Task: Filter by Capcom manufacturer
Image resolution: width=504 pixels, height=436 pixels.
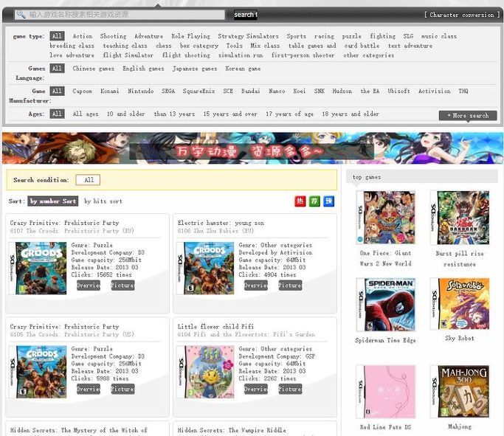Action: coord(82,91)
